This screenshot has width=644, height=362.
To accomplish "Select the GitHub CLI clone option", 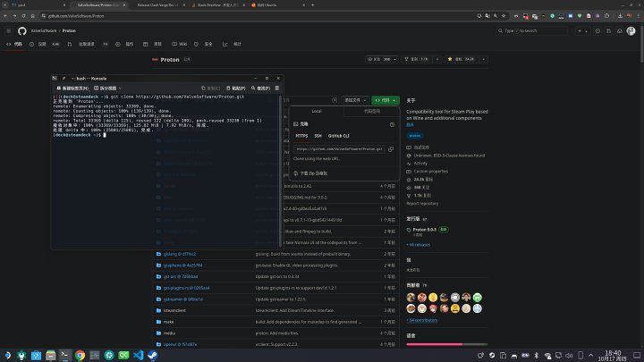I will pos(340,136).
